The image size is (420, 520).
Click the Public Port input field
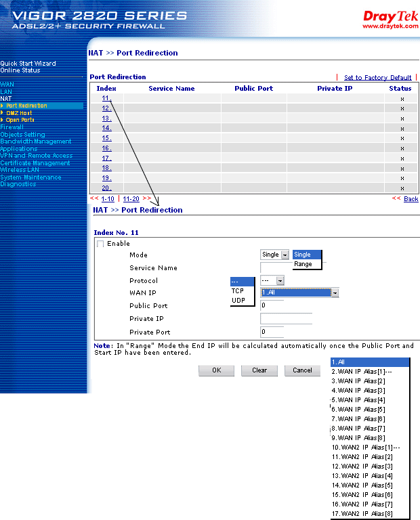pyautogui.click(x=272, y=305)
